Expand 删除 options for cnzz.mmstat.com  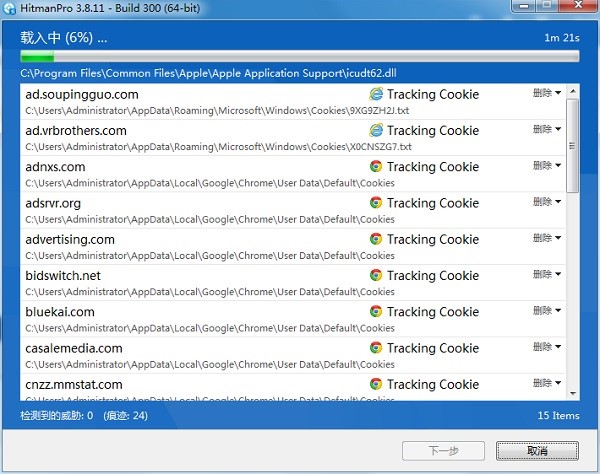[546, 383]
